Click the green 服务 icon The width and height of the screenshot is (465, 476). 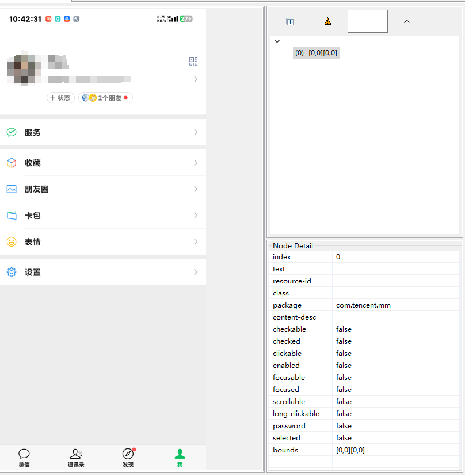point(12,132)
